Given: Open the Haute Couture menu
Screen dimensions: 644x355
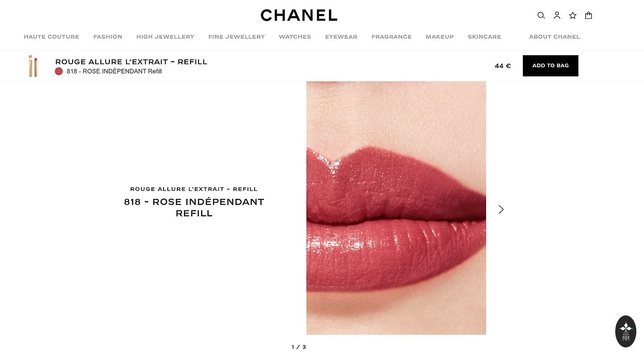Looking at the screenshot, I should (51, 37).
